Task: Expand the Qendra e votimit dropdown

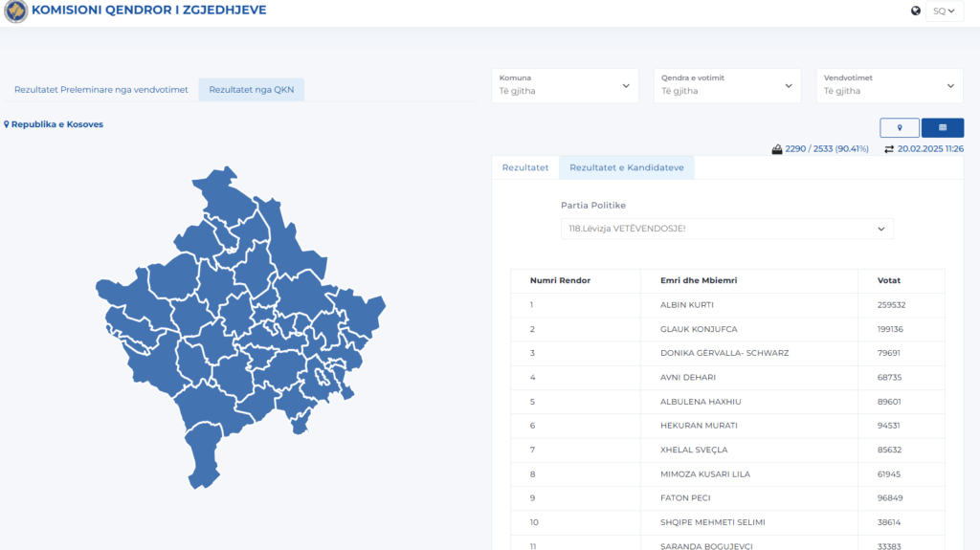Action: (726, 85)
